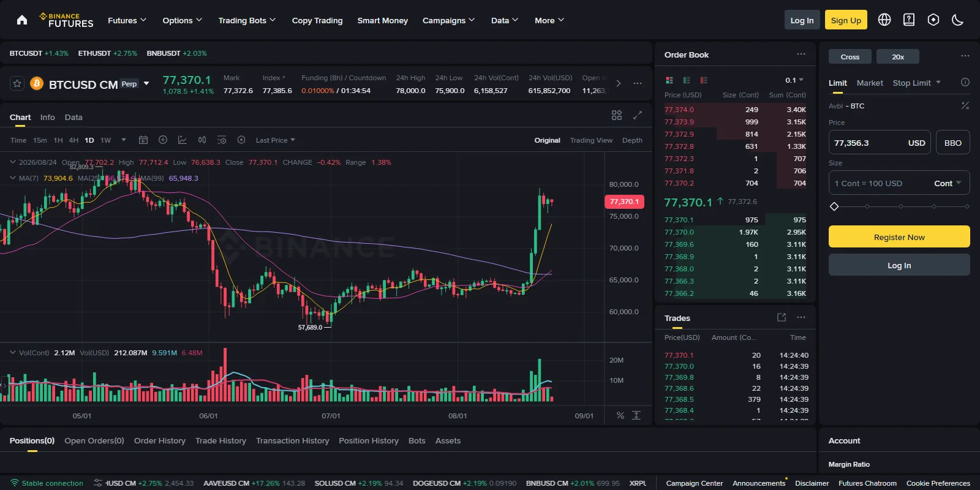
Task: Adjust the 20x leverage button
Action: click(898, 56)
